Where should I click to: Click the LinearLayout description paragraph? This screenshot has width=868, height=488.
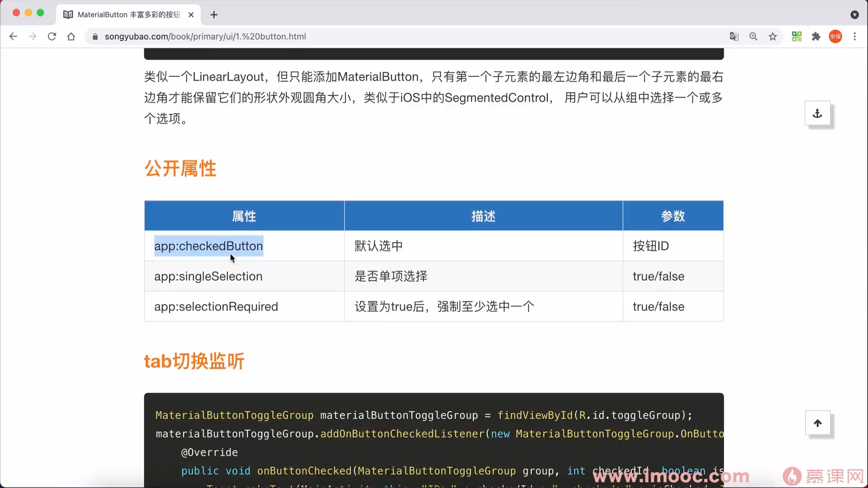point(434,98)
